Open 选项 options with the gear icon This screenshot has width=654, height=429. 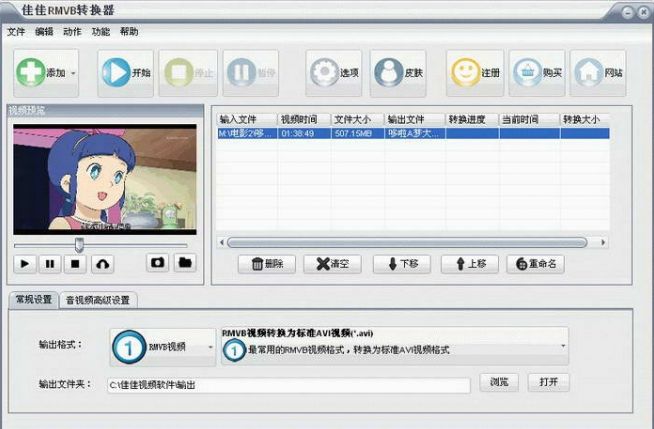tap(334, 73)
